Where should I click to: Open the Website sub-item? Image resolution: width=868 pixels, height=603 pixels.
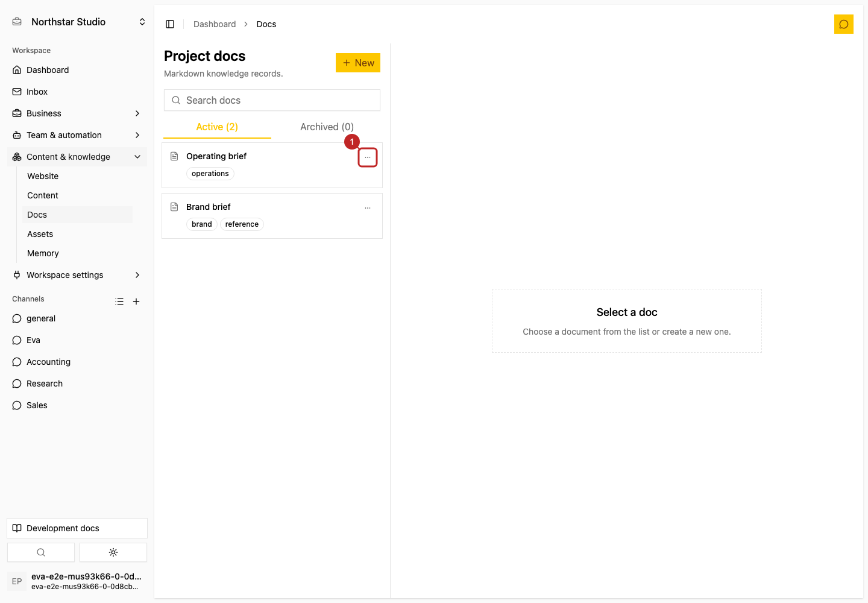(x=77, y=176)
